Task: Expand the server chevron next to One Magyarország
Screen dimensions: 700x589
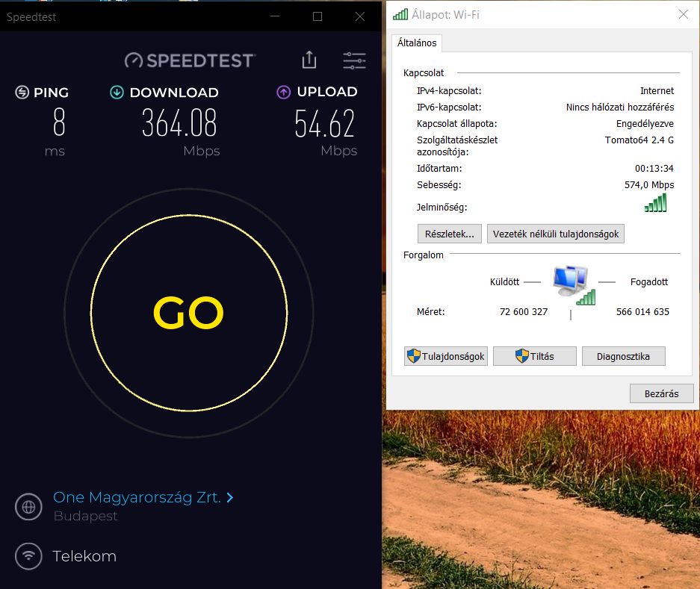Action: (x=230, y=497)
